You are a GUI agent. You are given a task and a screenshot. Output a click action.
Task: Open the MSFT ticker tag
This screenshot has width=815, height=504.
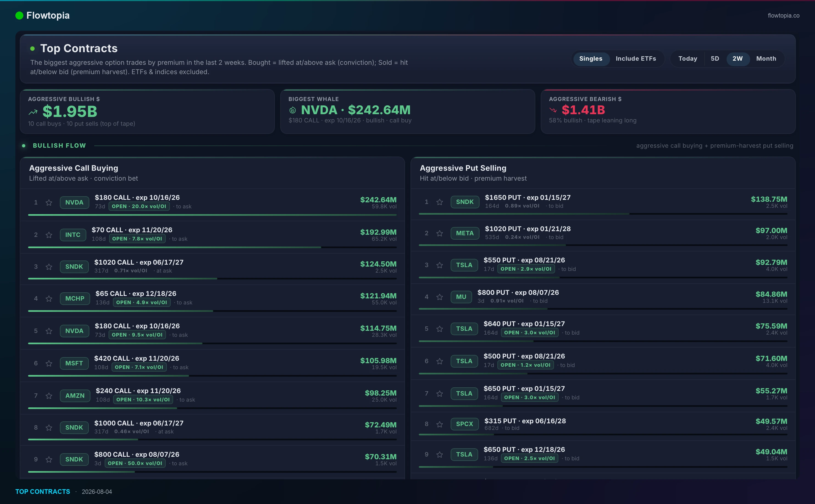tap(74, 363)
